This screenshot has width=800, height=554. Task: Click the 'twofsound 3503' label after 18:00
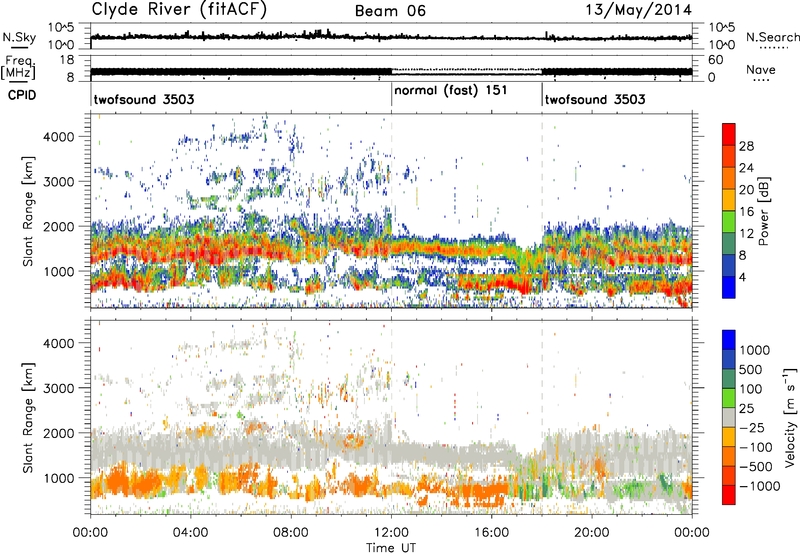595,99
